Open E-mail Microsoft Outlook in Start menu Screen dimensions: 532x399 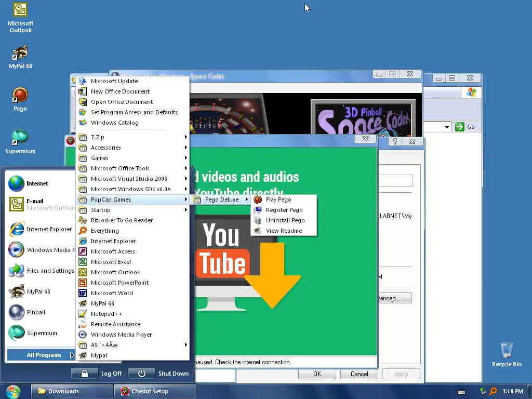[x=42, y=204]
